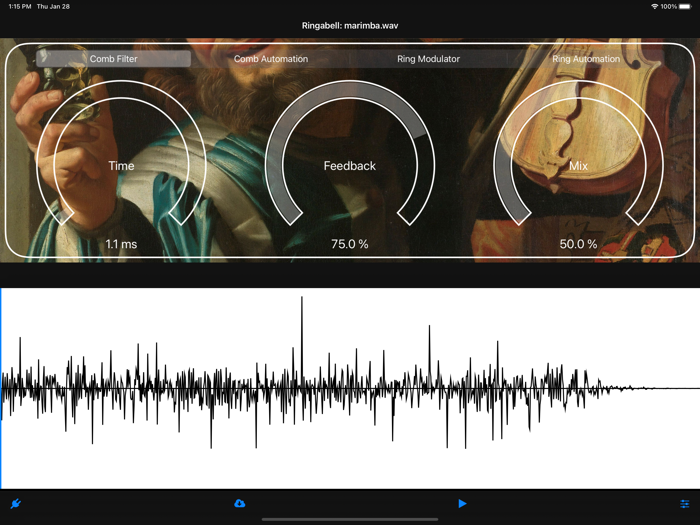Click the 1.1 ms time value
The image size is (700, 525).
121,244
